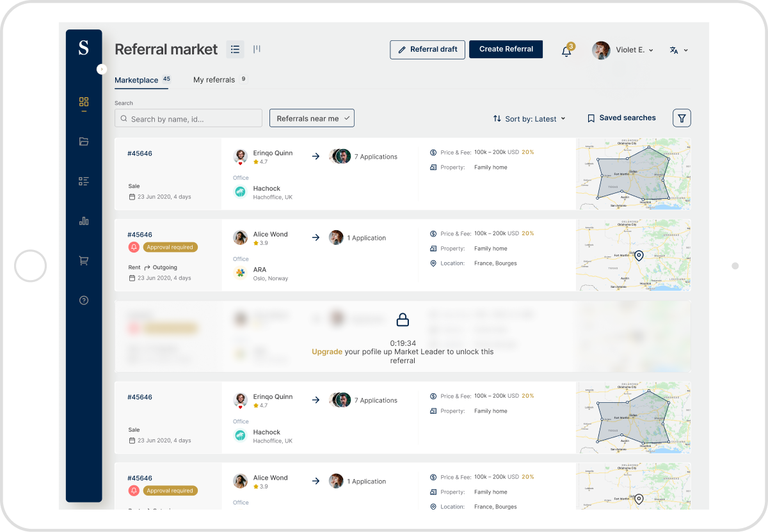Viewport: 768px width, 532px height.
Task: Open the filter funnel icon button
Action: coord(682,118)
